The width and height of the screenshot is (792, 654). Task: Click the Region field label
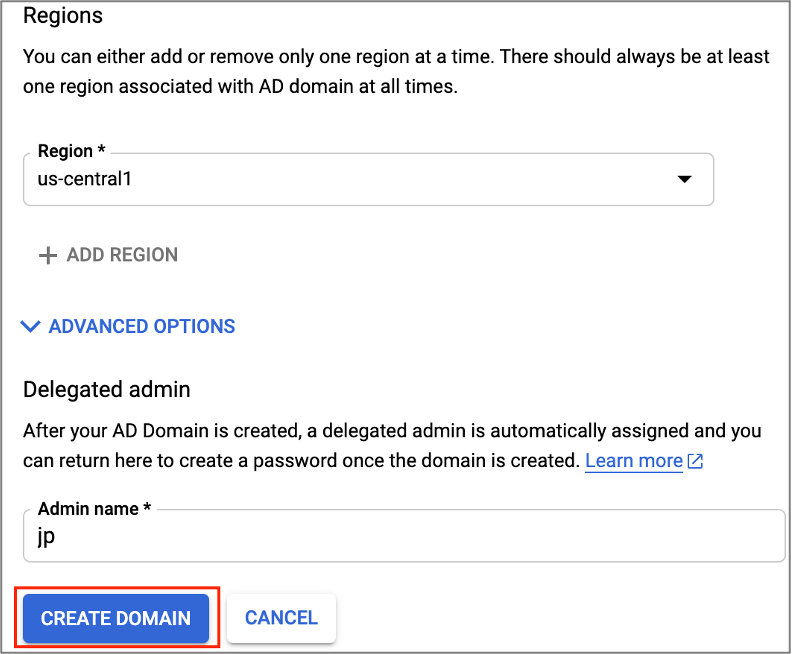71,151
